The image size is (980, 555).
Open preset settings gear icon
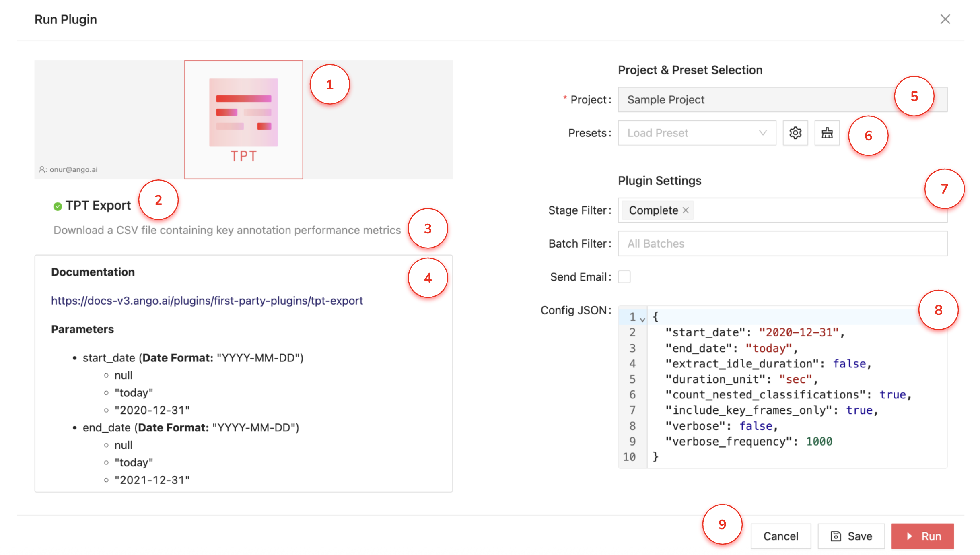[795, 133]
